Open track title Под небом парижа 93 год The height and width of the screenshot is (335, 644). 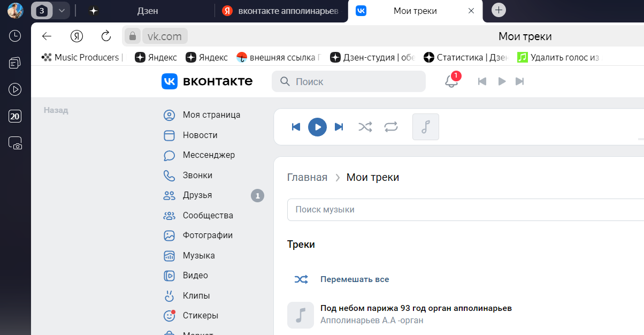[416, 309]
